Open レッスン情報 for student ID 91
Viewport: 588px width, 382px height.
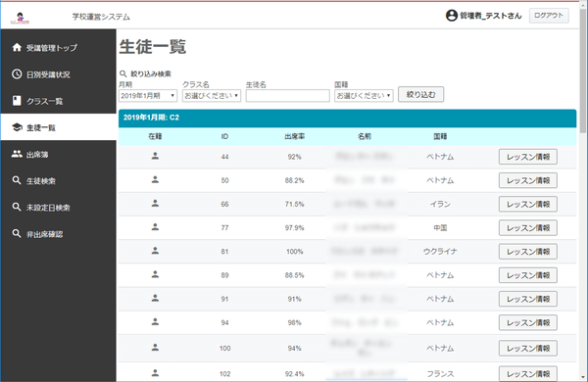coord(528,299)
